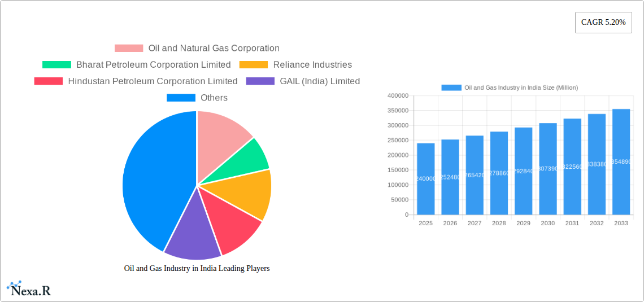Click the Others legend label
The width and height of the screenshot is (644, 302).
[214, 98]
